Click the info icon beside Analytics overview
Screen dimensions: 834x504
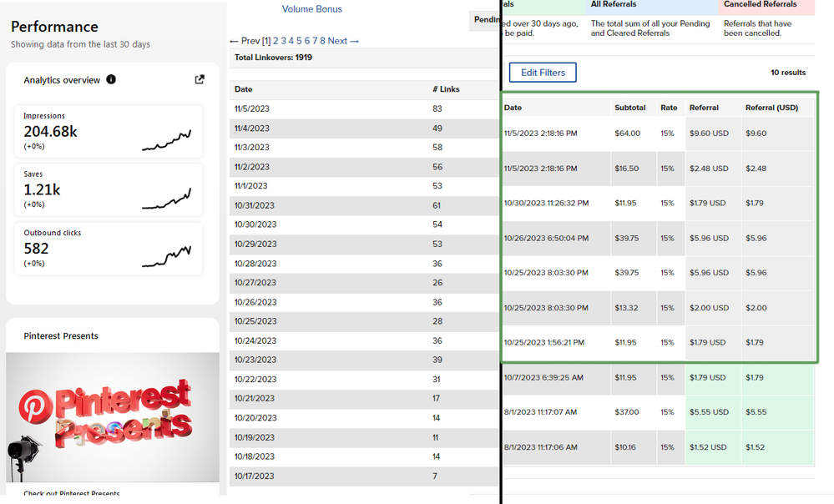click(x=111, y=80)
